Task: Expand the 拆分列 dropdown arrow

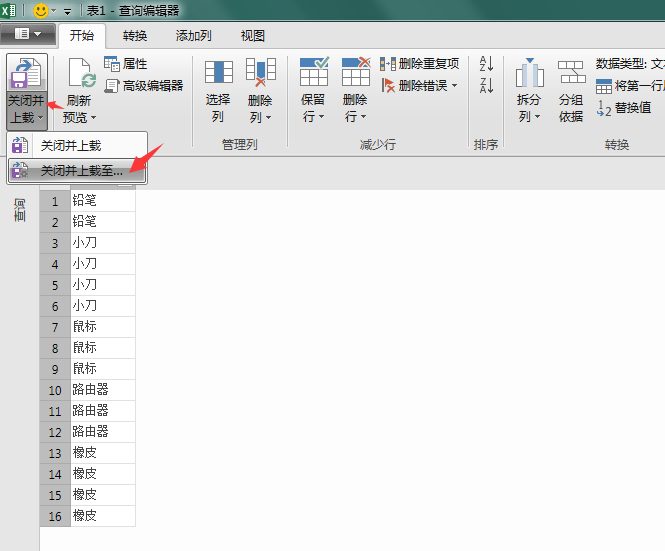Action: [x=537, y=117]
